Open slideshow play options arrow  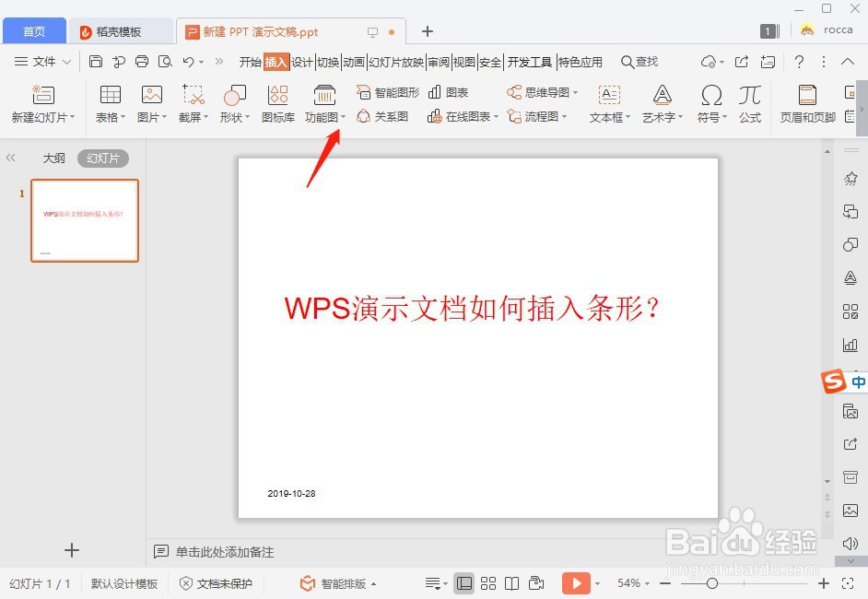(597, 583)
